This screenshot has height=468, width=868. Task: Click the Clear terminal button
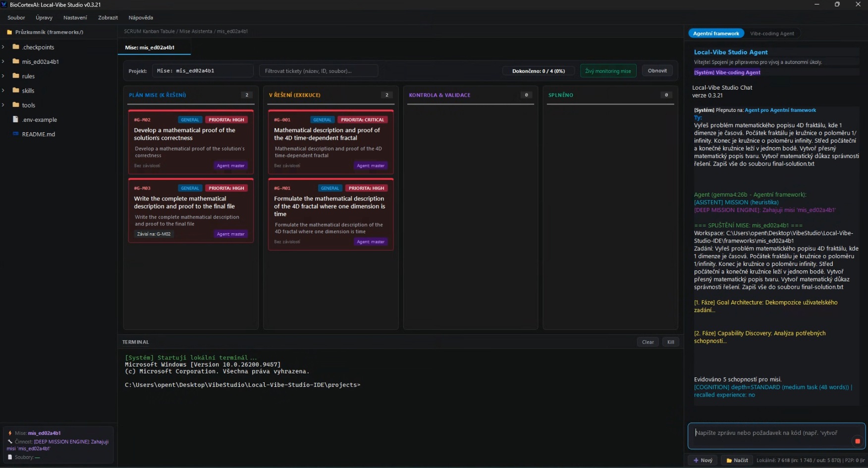(648, 342)
